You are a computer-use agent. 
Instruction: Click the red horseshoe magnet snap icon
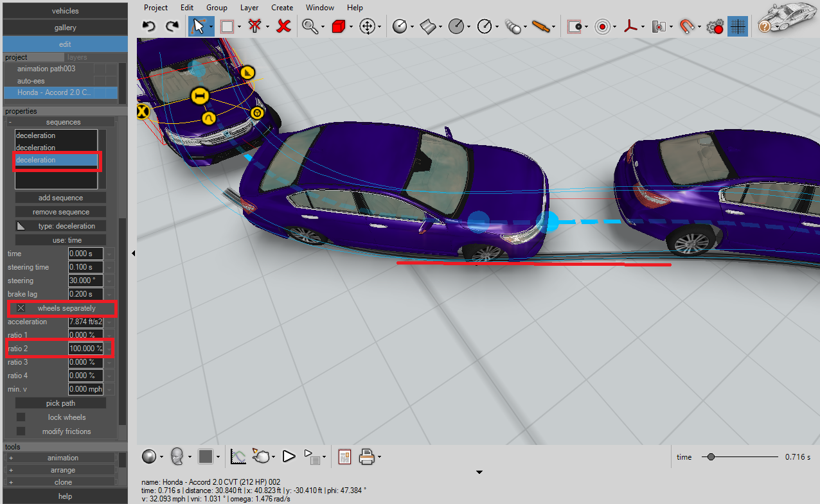(x=687, y=26)
